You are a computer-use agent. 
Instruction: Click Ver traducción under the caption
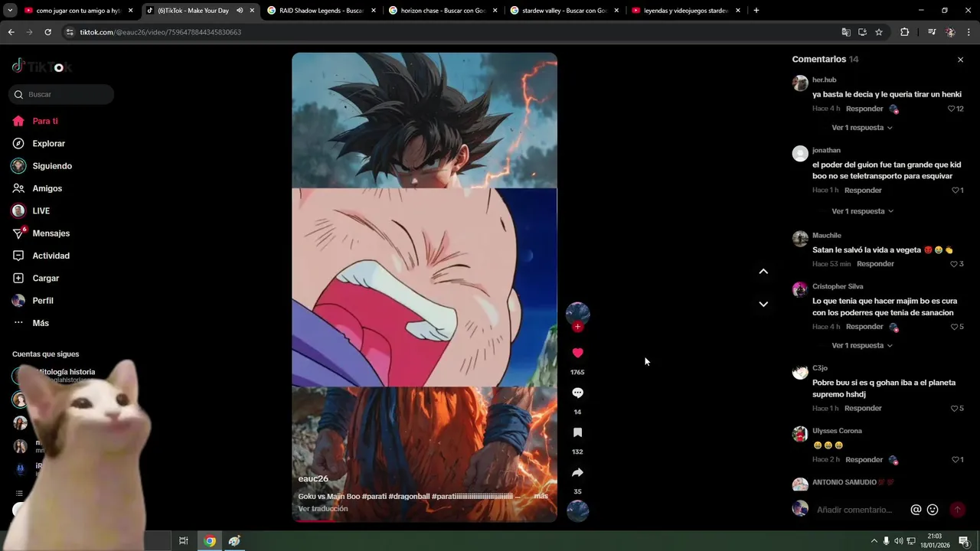(323, 509)
